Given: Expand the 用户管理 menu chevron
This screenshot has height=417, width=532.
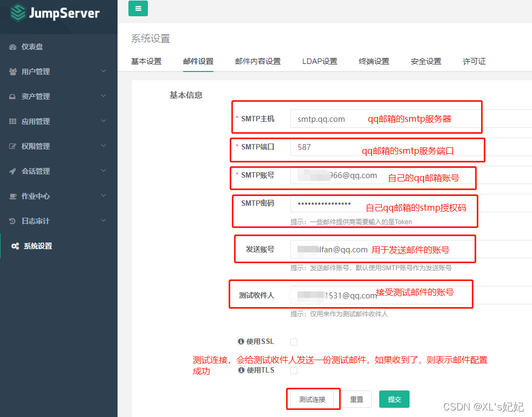Looking at the screenshot, I should pyautogui.click(x=103, y=71).
